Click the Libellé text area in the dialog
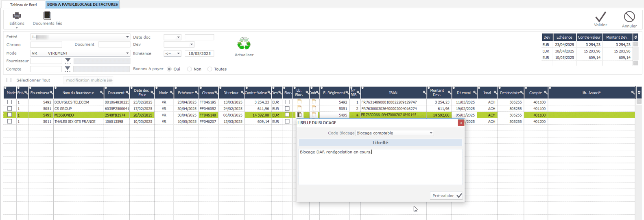This screenshot has width=644, height=220. [x=380, y=166]
